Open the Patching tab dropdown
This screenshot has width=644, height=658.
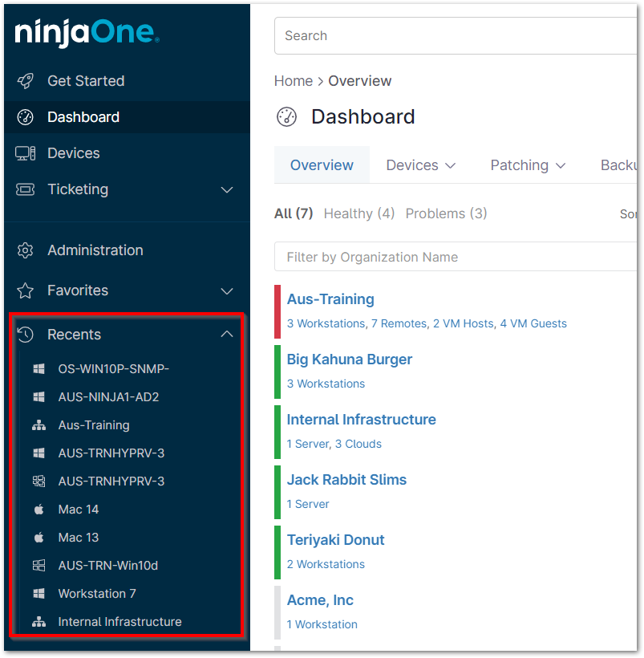[528, 165]
